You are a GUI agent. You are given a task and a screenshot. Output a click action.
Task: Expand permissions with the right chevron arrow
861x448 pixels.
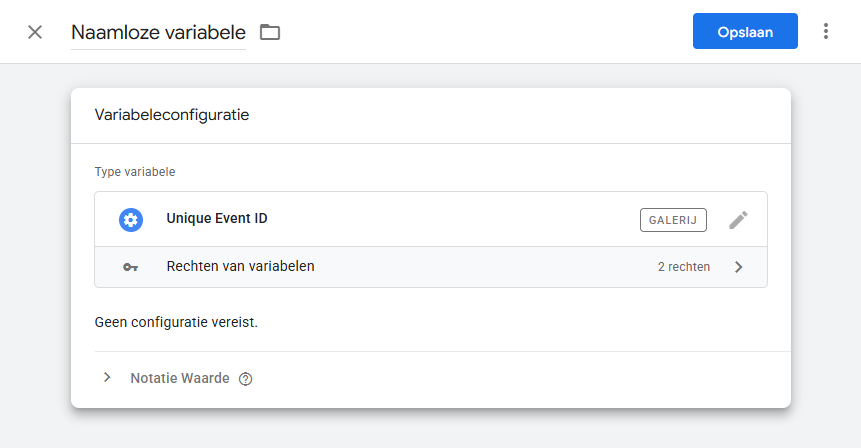coord(738,267)
